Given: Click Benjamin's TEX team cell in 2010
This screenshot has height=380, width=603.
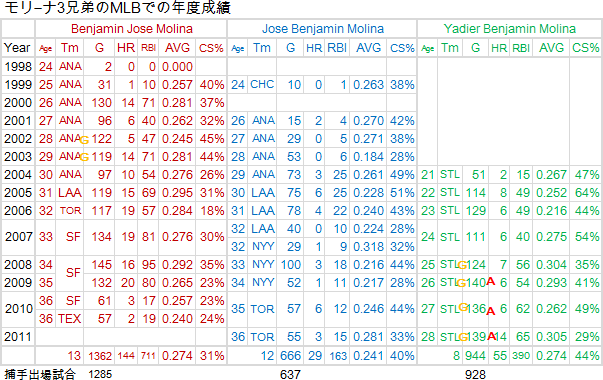Looking at the screenshot, I should coord(70,319).
